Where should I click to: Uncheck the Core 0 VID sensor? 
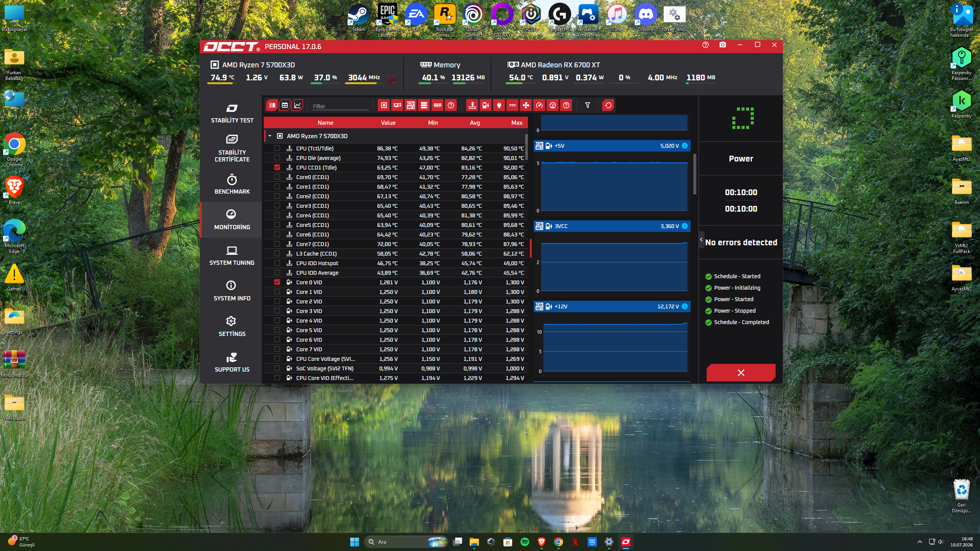coord(277,282)
